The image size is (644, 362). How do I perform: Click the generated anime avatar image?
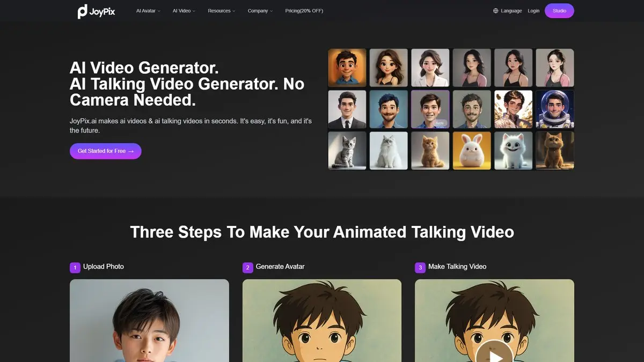click(x=322, y=321)
